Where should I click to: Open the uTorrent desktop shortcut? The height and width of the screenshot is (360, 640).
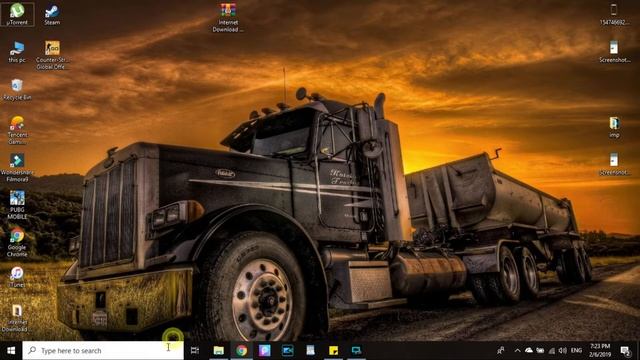click(17, 14)
